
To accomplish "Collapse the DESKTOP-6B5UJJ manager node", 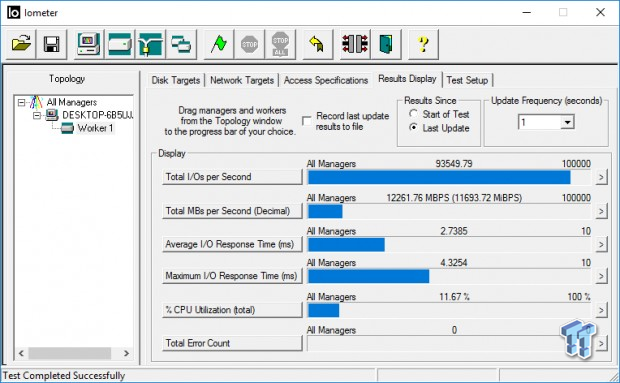I will 37,115.
